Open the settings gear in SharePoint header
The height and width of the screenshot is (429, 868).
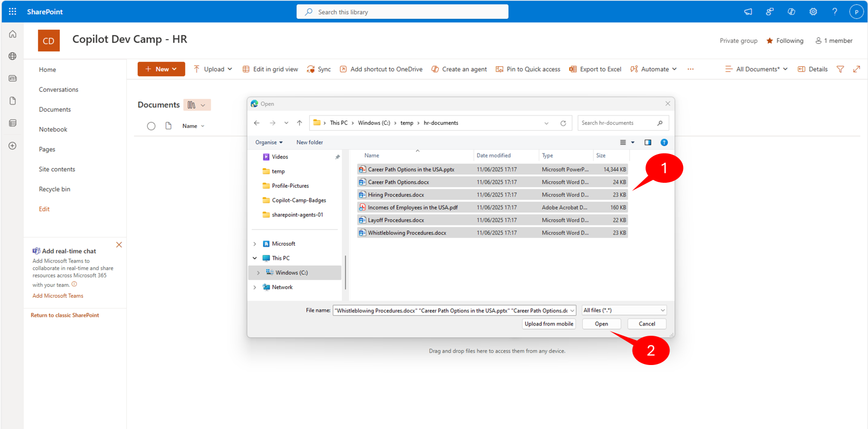pos(813,11)
